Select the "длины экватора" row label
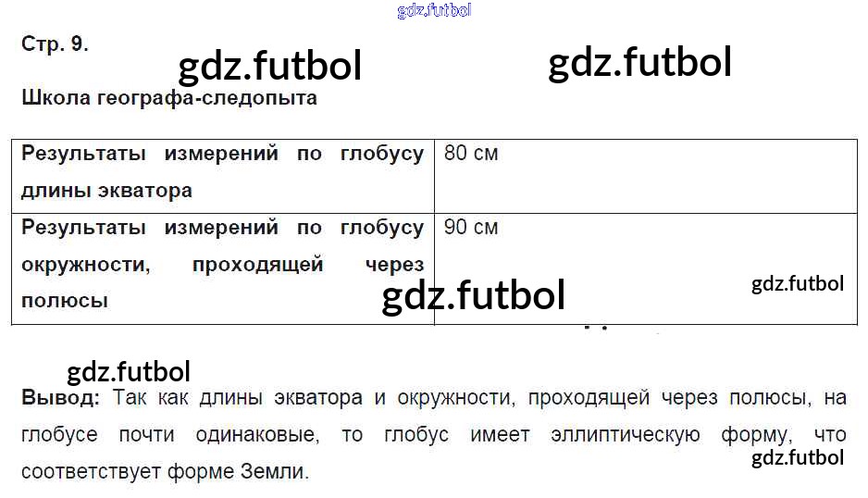 tap(107, 192)
